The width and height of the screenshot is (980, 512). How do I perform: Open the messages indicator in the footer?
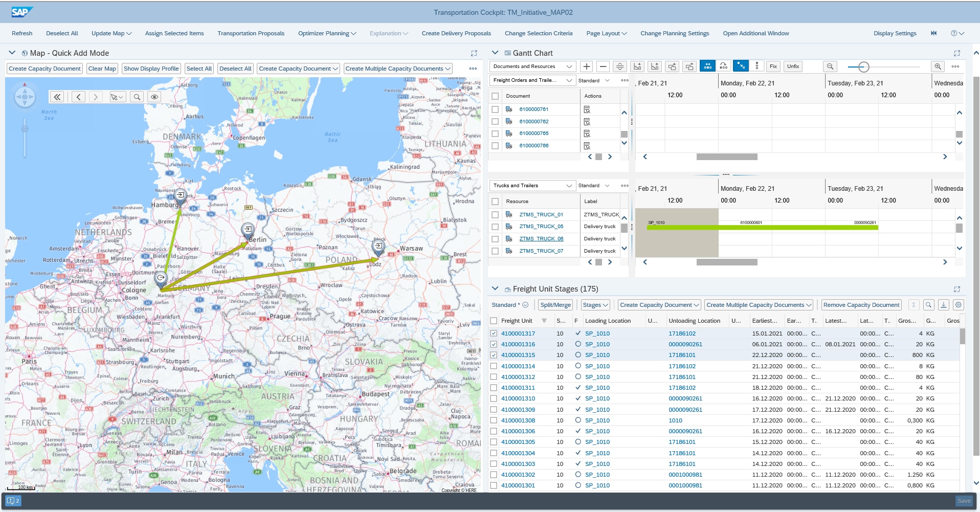[13, 501]
